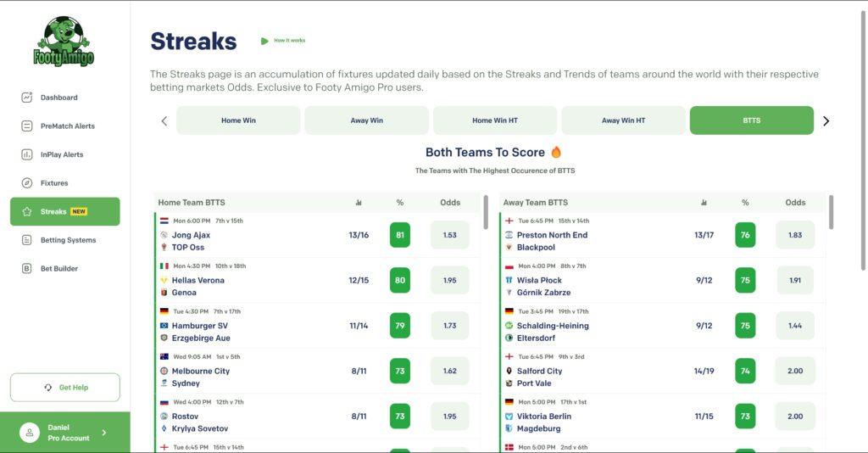Switch to the Home Win tab
The width and height of the screenshot is (868, 453).
tap(238, 120)
